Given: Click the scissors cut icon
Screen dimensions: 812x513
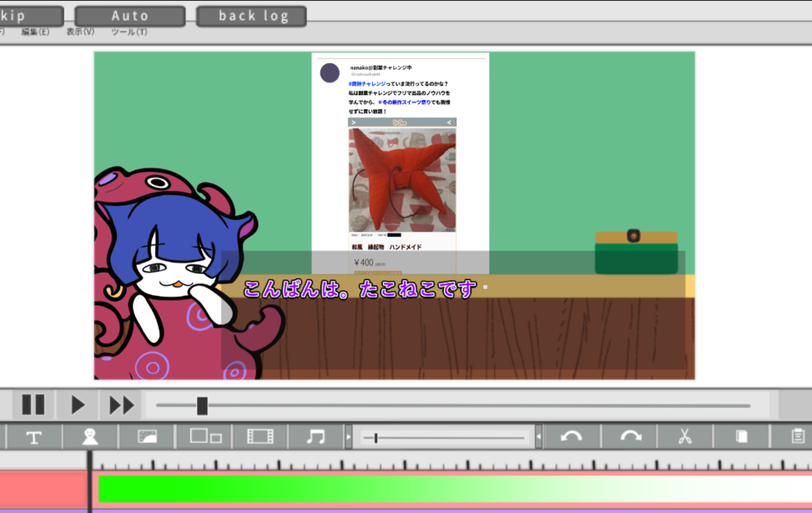Looking at the screenshot, I should pos(685,436).
